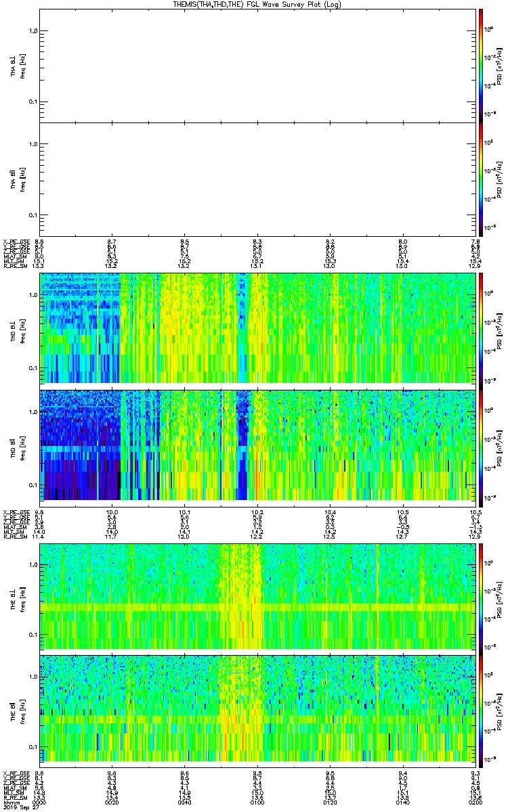This screenshot has height=812, width=508.
Task: Click the THE B-parallel freq [Hz] axis label
Action: tap(22, 710)
